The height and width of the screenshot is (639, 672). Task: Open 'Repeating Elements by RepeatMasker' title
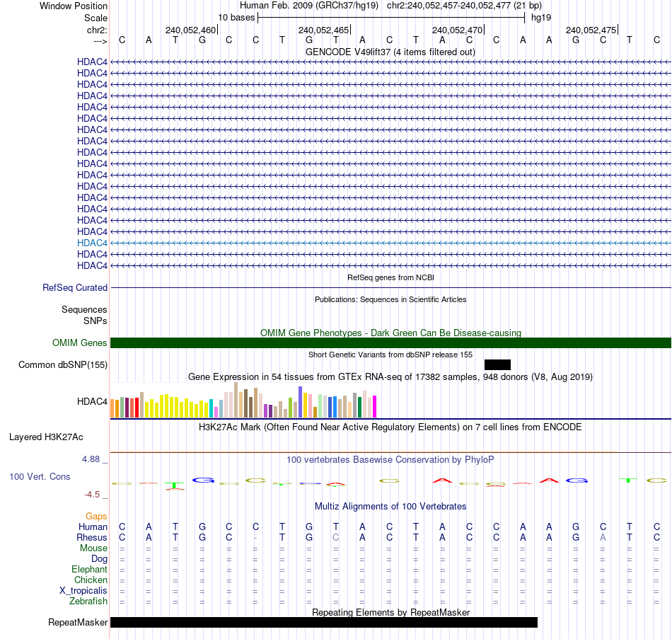(390, 612)
